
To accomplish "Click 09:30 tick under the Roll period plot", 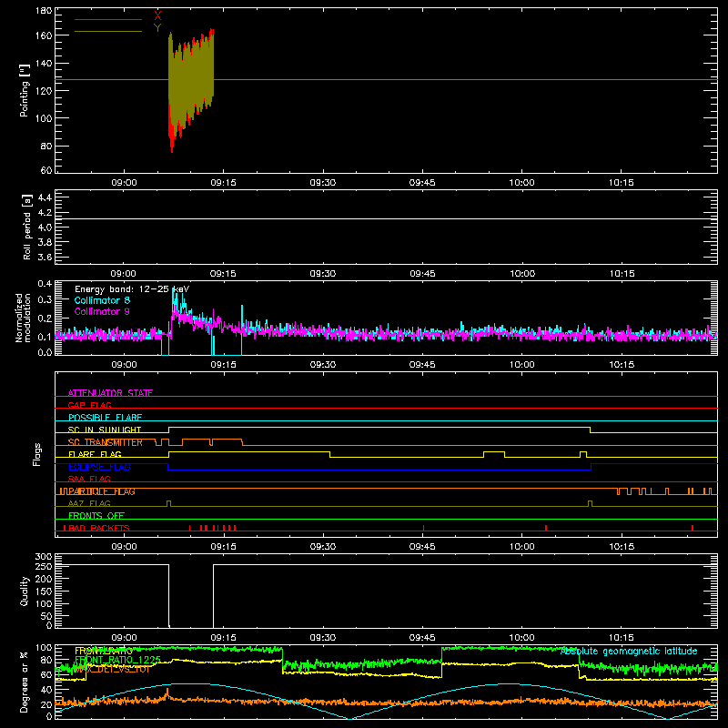I will point(323,274).
